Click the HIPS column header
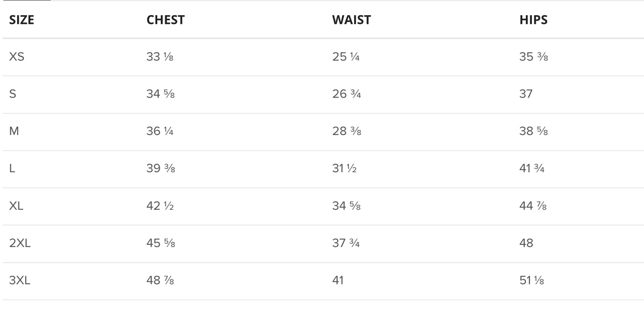Image resolution: width=644 pixels, height=309 pixels. click(x=533, y=19)
